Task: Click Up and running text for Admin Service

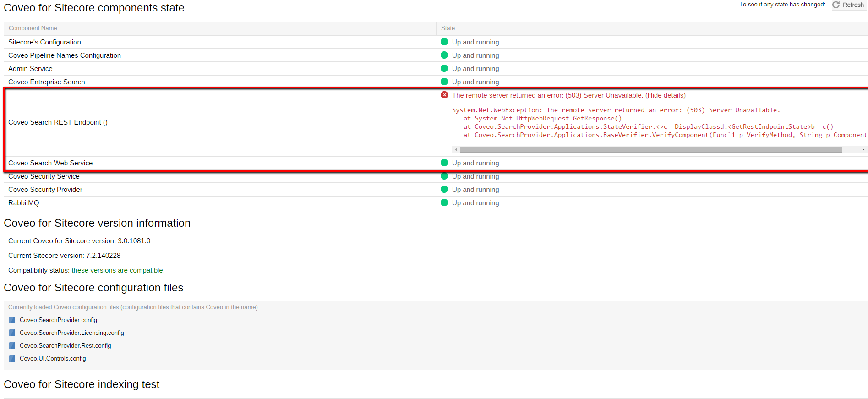Action: coord(475,69)
